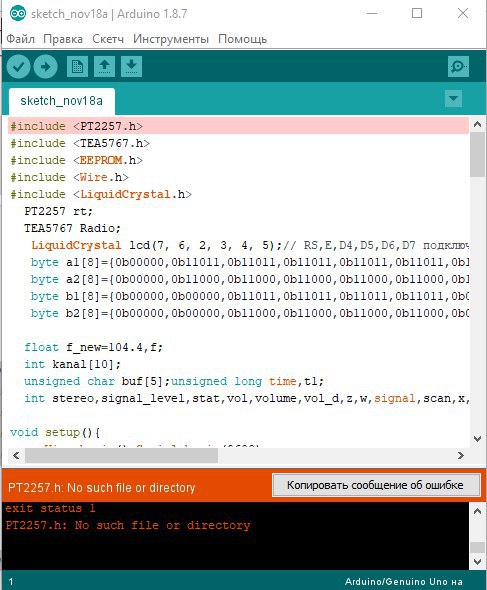This screenshot has width=487, height=590.
Task: Click the highlighted #include <PT2257.h> line
Action: click(239, 126)
